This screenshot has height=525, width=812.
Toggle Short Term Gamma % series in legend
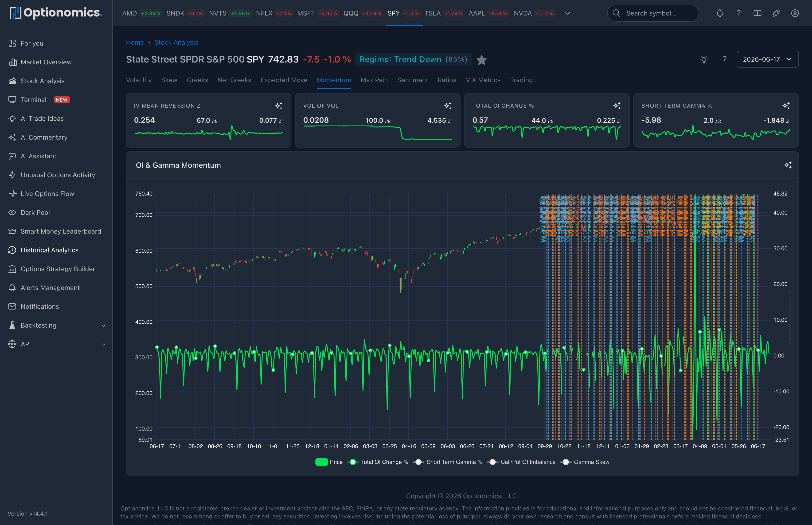pyautogui.click(x=447, y=462)
